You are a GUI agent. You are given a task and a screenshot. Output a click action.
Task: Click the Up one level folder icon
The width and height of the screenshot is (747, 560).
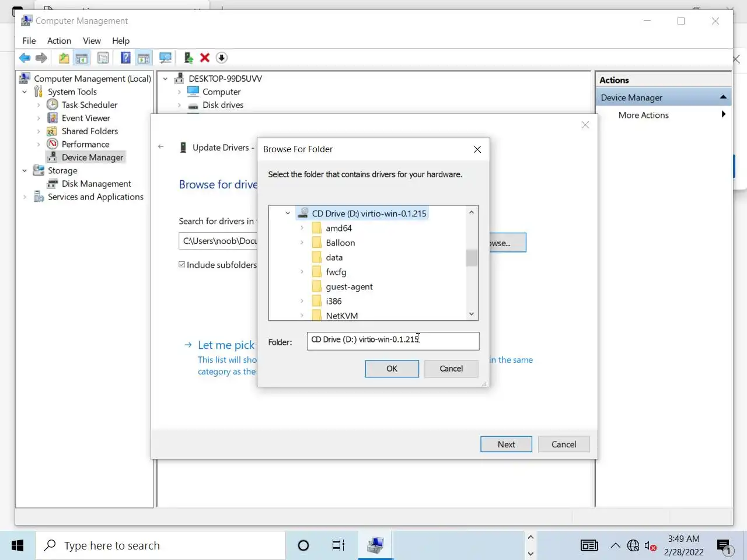(x=64, y=58)
